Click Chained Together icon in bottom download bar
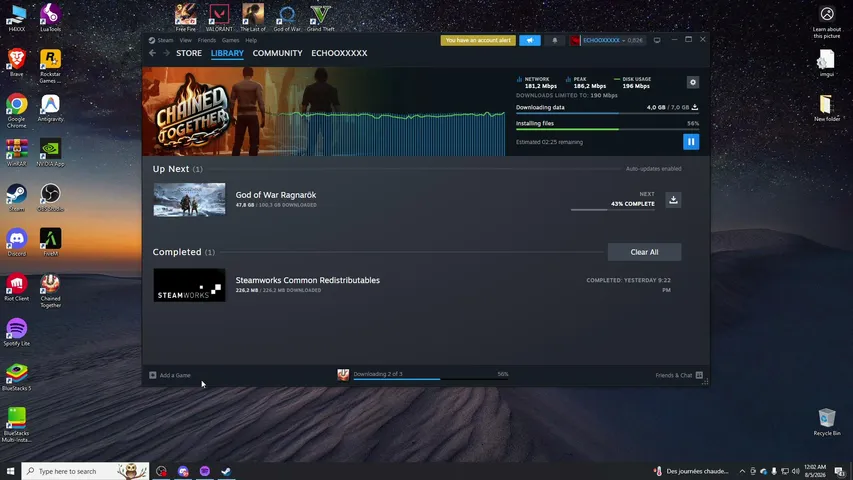Image resolution: width=853 pixels, height=480 pixels. tap(343, 374)
